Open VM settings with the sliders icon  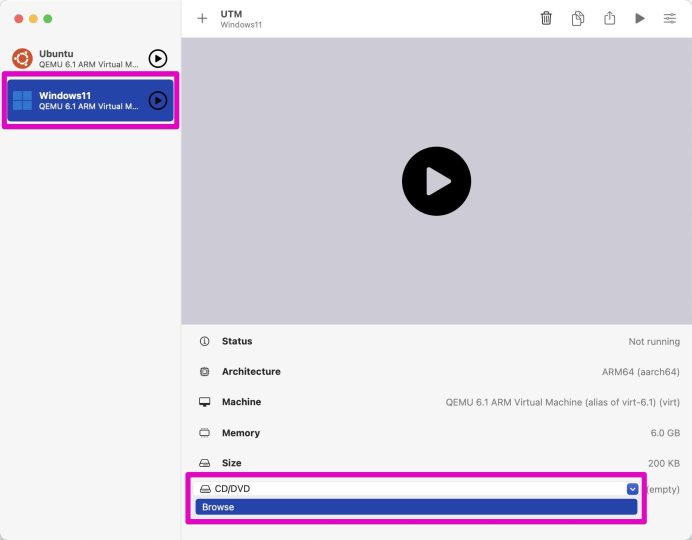pyautogui.click(x=669, y=19)
